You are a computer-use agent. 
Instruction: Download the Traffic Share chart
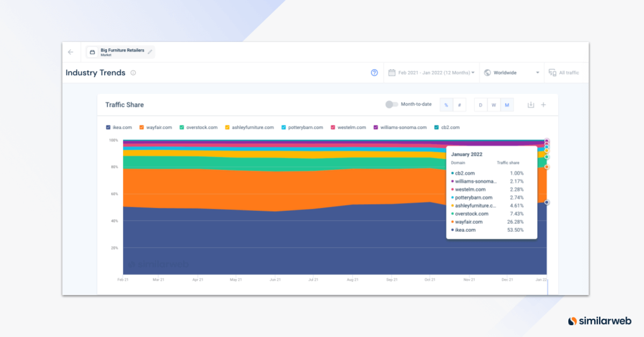531,105
